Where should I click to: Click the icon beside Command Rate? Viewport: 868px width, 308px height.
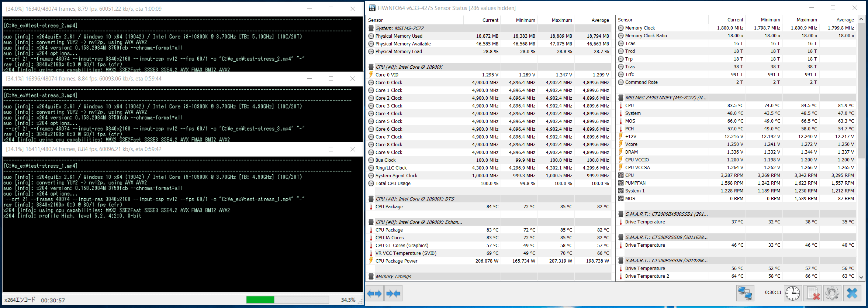(621, 82)
